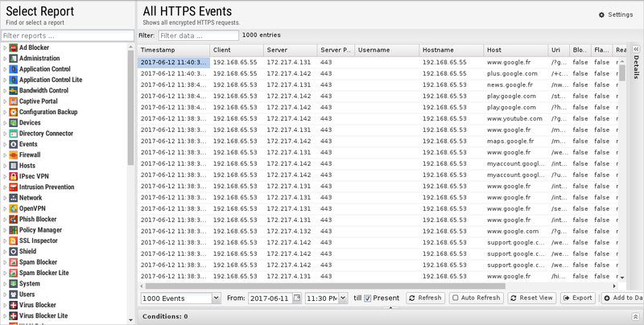Sort by the Hostname column header
The height and width of the screenshot is (325, 644).
451,50
